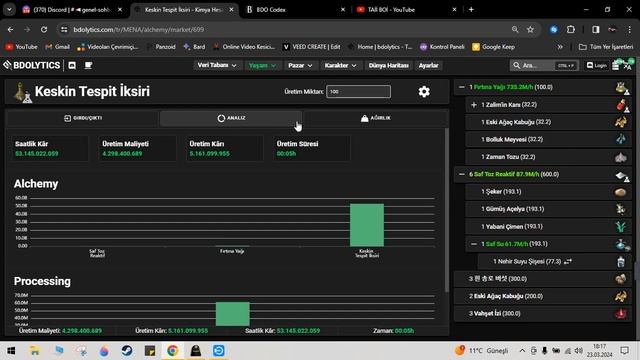Click the Yabani Çimen item icon
Screen dimensions: 640x360
621,227
